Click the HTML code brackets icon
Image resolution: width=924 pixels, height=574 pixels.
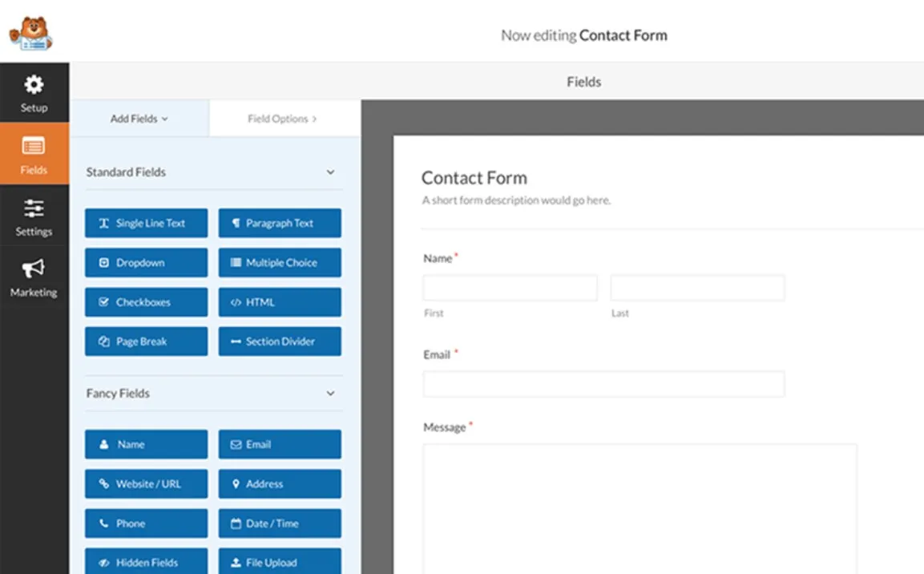tap(236, 302)
